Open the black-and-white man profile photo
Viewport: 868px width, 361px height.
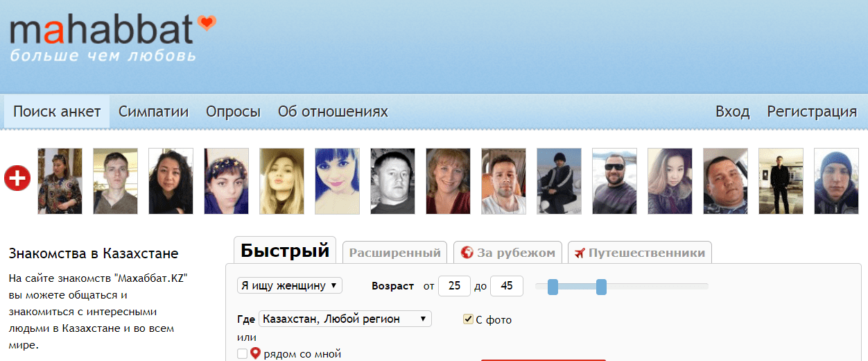tap(392, 180)
